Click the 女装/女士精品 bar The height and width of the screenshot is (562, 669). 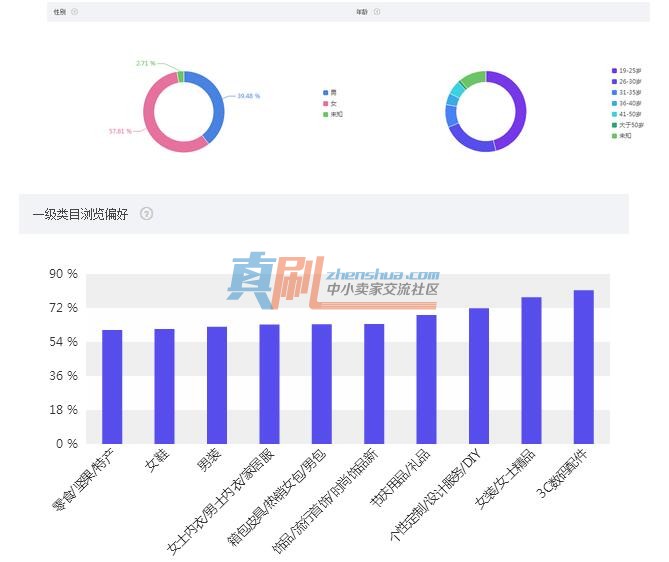531,370
